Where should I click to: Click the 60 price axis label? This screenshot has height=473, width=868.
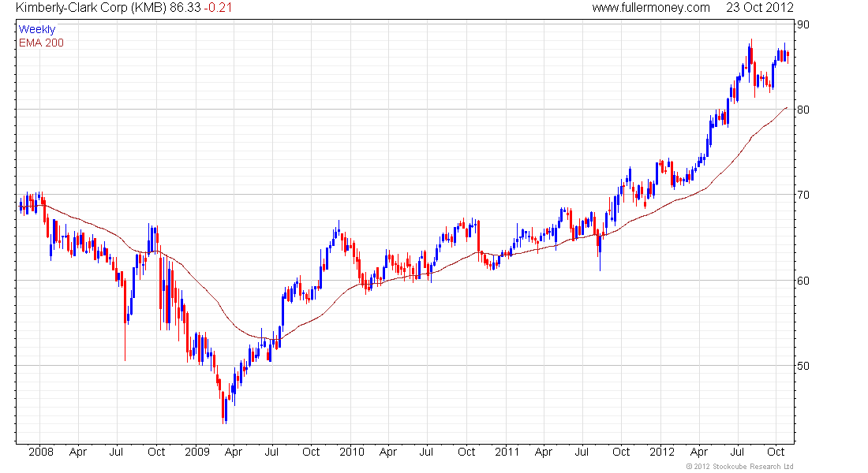pos(803,281)
